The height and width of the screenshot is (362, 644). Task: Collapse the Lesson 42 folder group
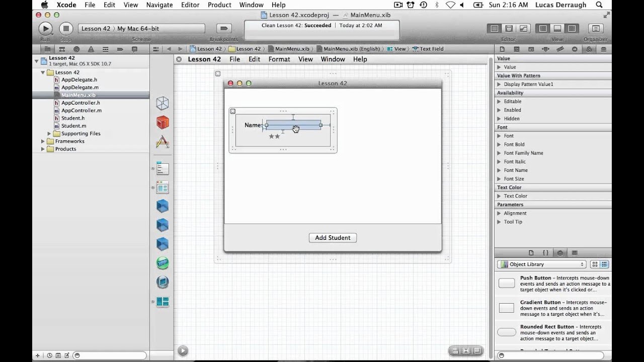(x=43, y=72)
